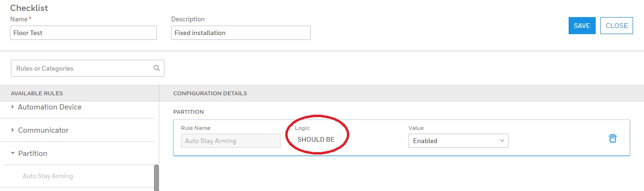Click the Configuration Details header

[x=210, y=93]
